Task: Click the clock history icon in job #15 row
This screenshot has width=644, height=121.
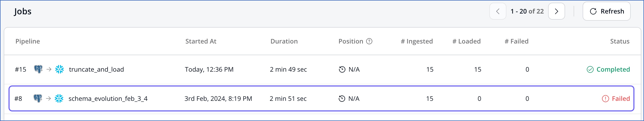Action: coord(342,70)
